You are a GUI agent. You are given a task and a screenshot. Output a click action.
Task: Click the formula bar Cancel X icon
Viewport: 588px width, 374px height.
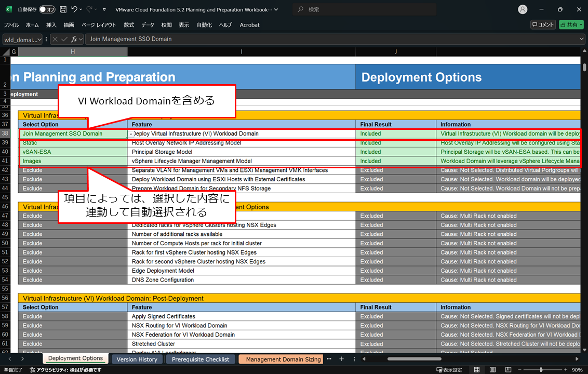point(55,39)
